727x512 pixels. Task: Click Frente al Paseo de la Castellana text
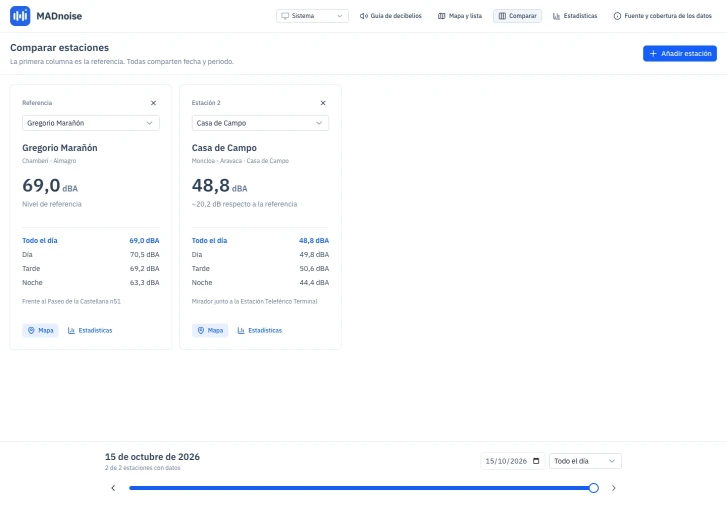tap(71, 301)
